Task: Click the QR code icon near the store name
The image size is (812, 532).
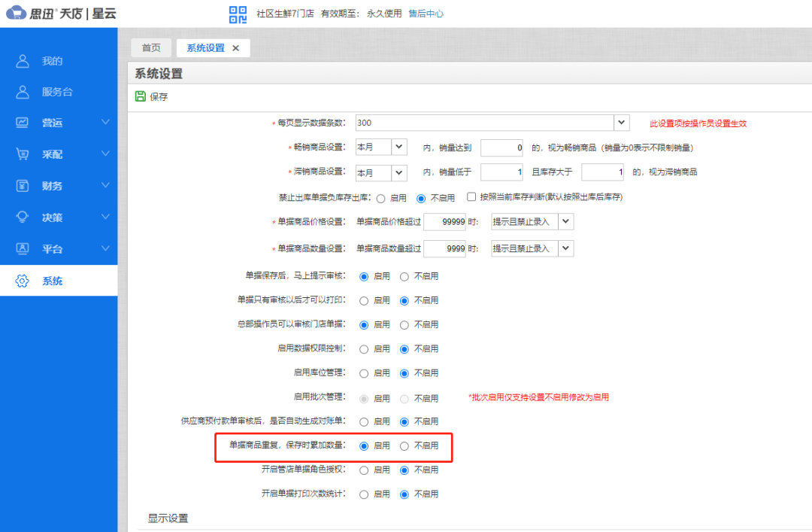Action: pos(238,14)
